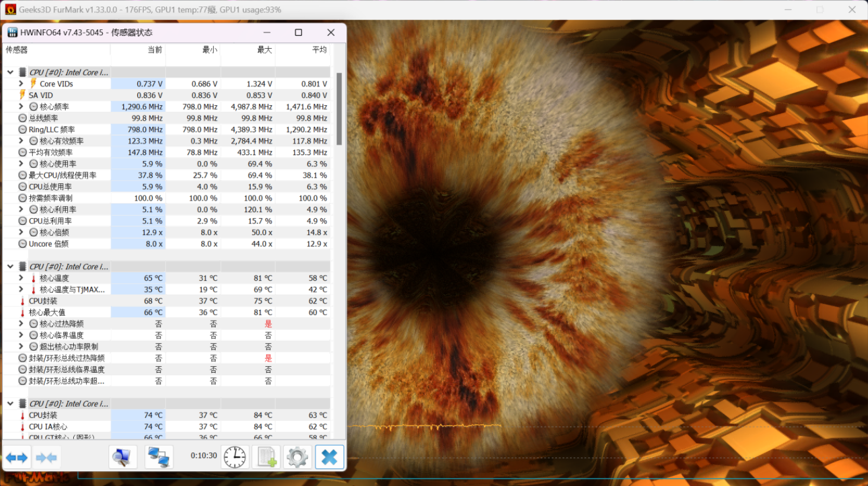Click the 平均 column header
Image resolution: width=868 pixels, height=486 pixels.
coord(302,50)
